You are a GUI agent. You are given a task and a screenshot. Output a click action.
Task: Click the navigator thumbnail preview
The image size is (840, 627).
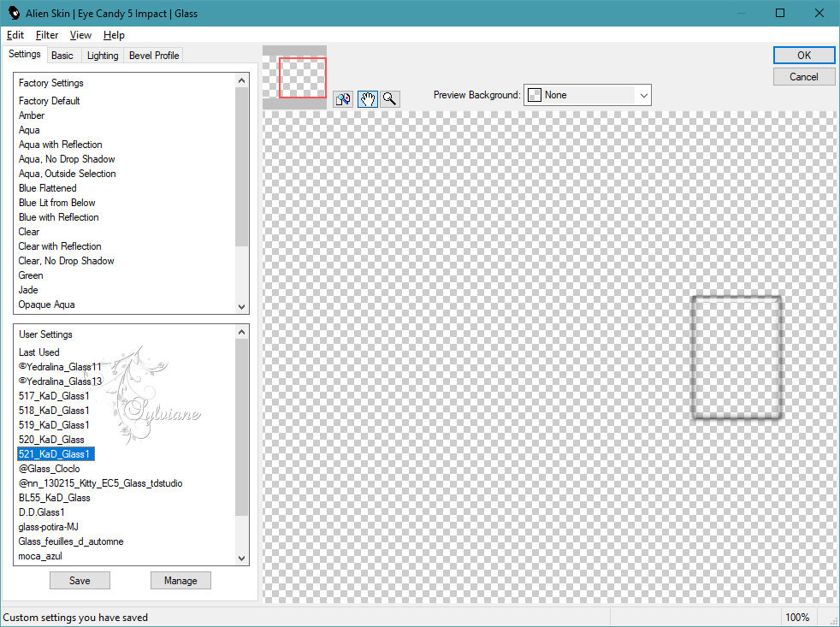294,78
